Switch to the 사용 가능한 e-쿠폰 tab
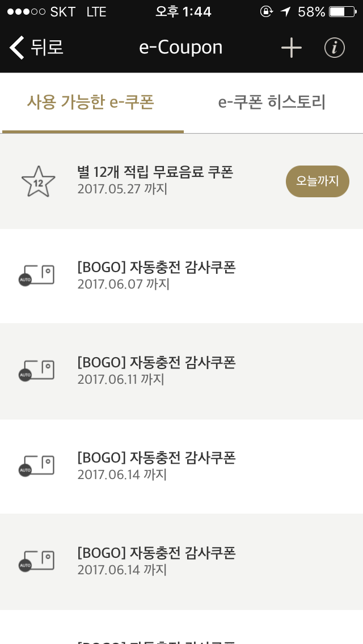363x644 pixels. 91,103
